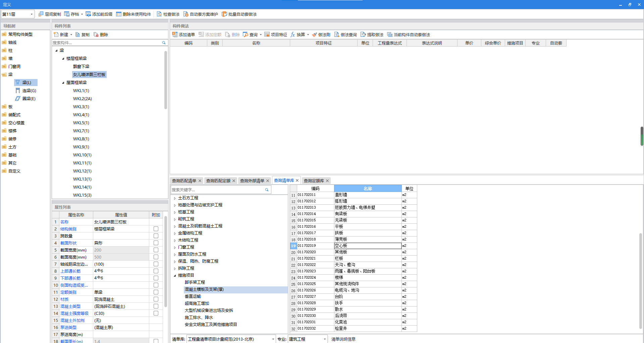The width and height of the screenshot is (644, 343).
Task: Collapse the 措施项目 node
Action: tap(175, 275)
